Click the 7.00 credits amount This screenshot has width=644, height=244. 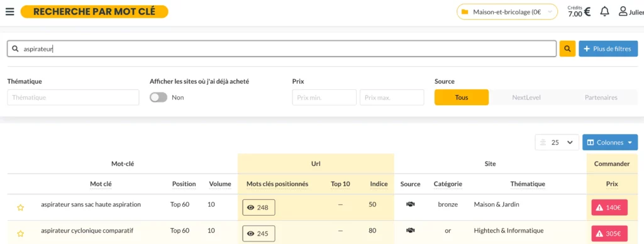tap(575, 14)
